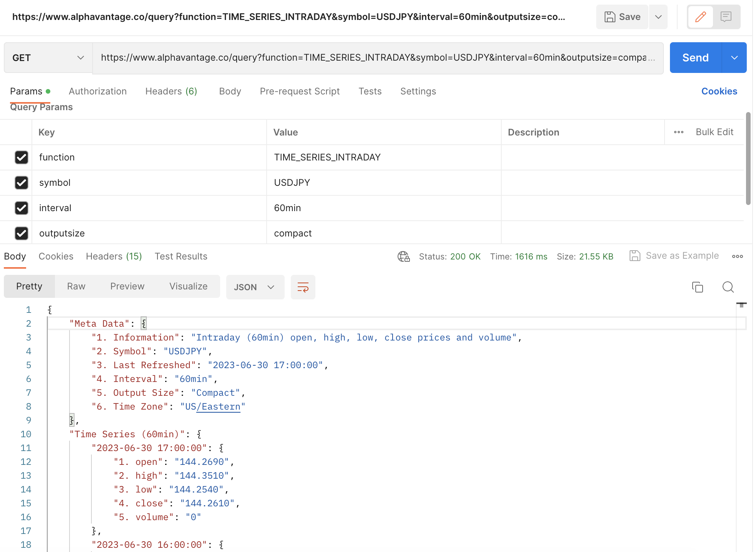Click the interval key cell
Image resolution: width=756 pixels, height=552 pixels.
point(149,208)
